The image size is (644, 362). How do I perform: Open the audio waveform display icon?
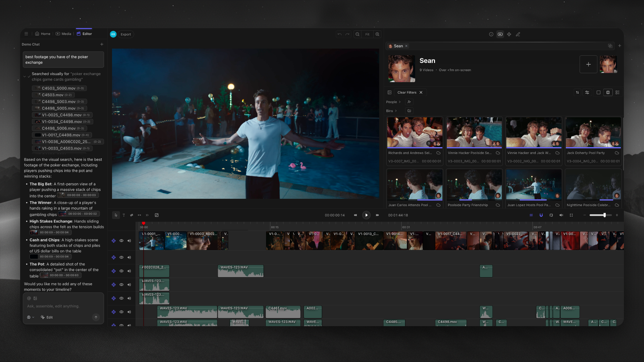(531, 215)
